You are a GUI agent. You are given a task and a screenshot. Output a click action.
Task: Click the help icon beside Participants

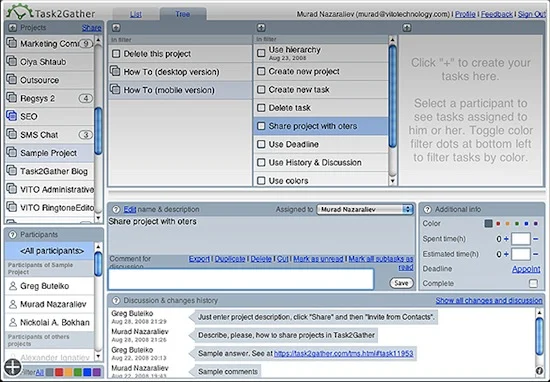(x=12, y=234)
